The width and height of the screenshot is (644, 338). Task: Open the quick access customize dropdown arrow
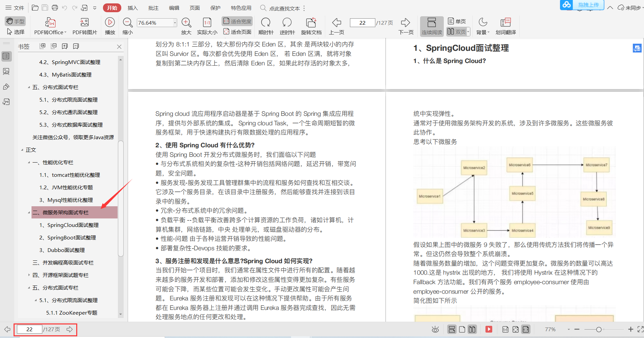pyautogui.click(x=95, y=8)
